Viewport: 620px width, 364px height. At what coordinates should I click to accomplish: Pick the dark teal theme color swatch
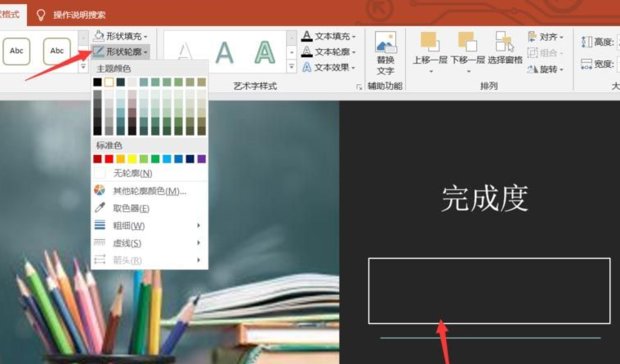tap(121, 82)
